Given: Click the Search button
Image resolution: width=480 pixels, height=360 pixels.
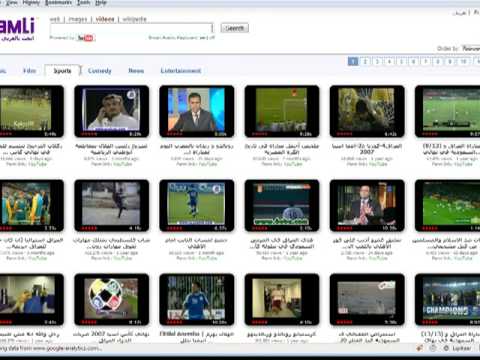Looking at the screenshot, I should click(x=235, y=28).
